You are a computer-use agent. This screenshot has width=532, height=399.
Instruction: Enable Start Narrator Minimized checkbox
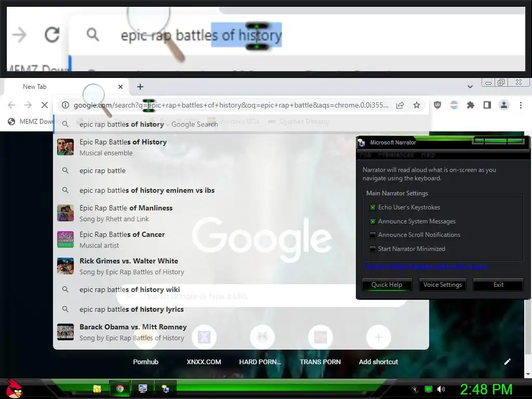coord(373,249)
